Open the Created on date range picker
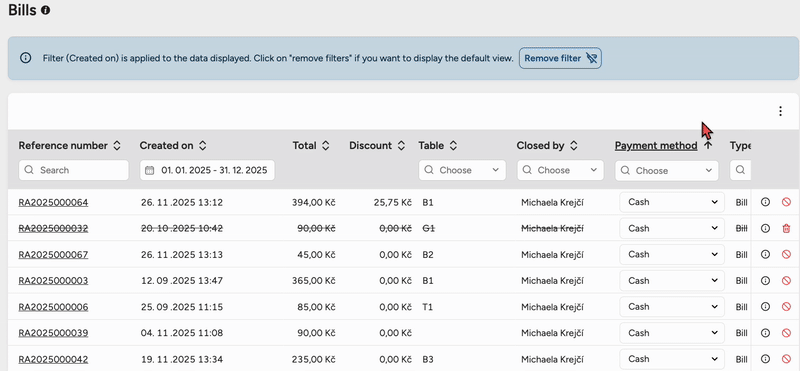This screenshot has height=371, width=800. point(207,170)
